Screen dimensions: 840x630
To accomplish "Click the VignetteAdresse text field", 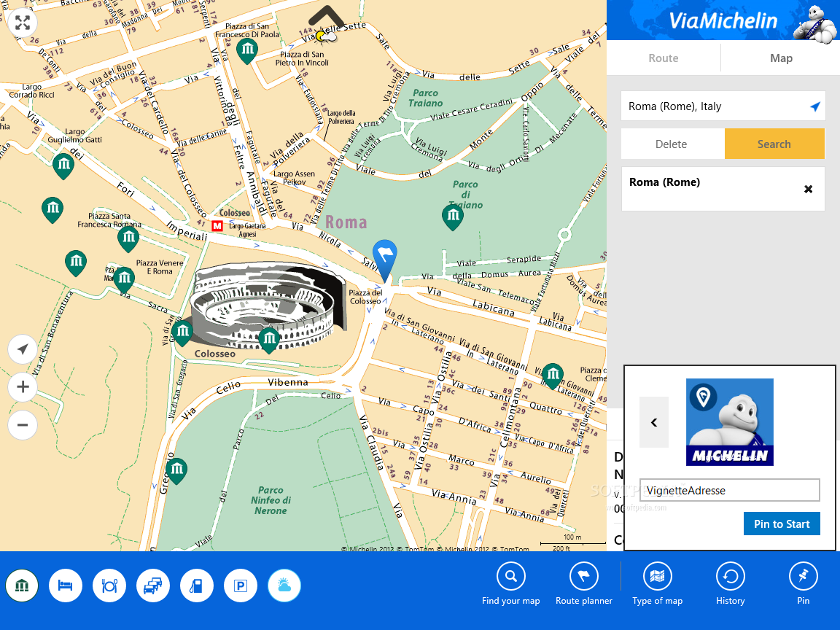I will point(730,490).
